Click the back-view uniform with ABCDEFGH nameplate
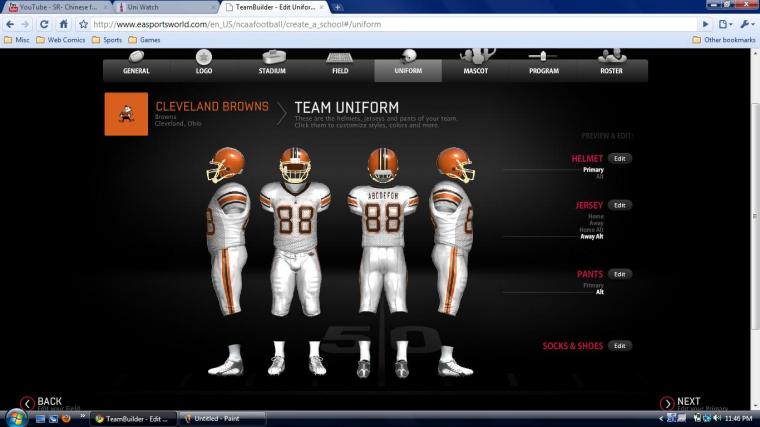The image size is (760, 427). [383, 262]
